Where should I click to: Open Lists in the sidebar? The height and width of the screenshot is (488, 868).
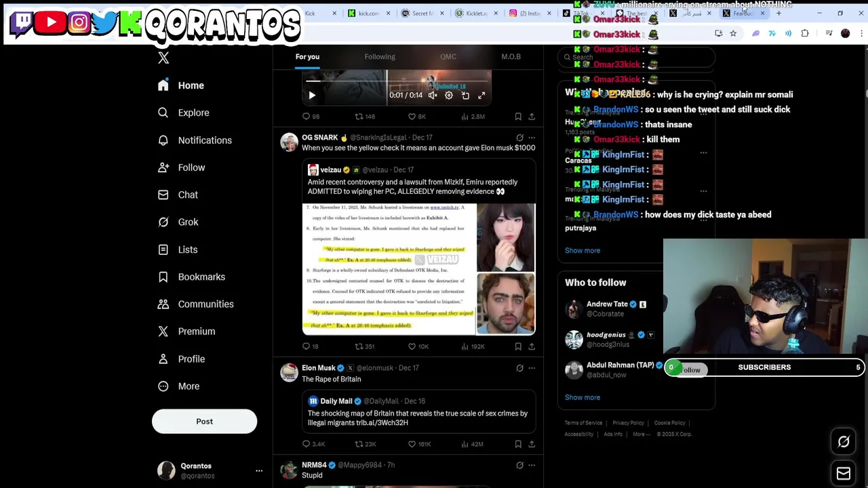(x=178, y=249)
